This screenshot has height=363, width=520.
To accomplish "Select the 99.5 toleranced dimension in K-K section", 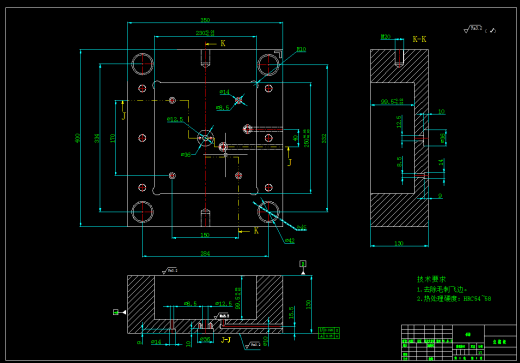I will 392,101.
